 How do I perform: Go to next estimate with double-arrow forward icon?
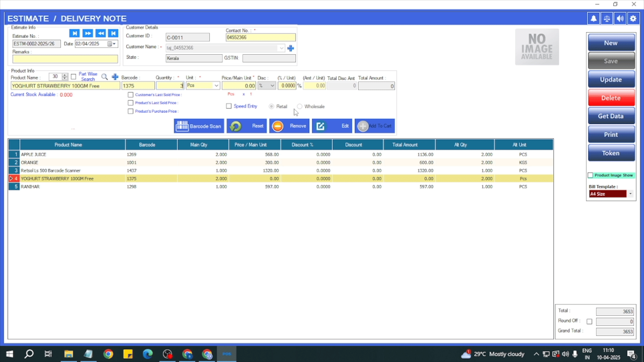[x=88, y=33]
